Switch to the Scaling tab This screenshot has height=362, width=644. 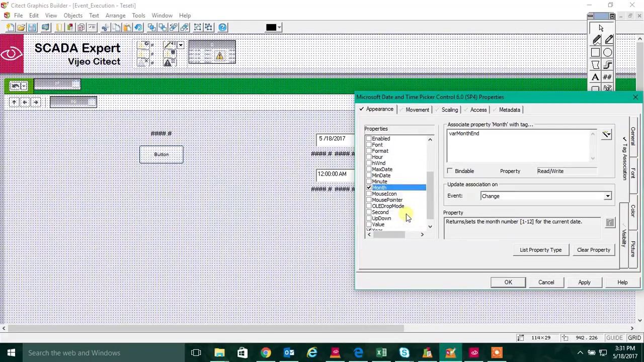[447, 110]
